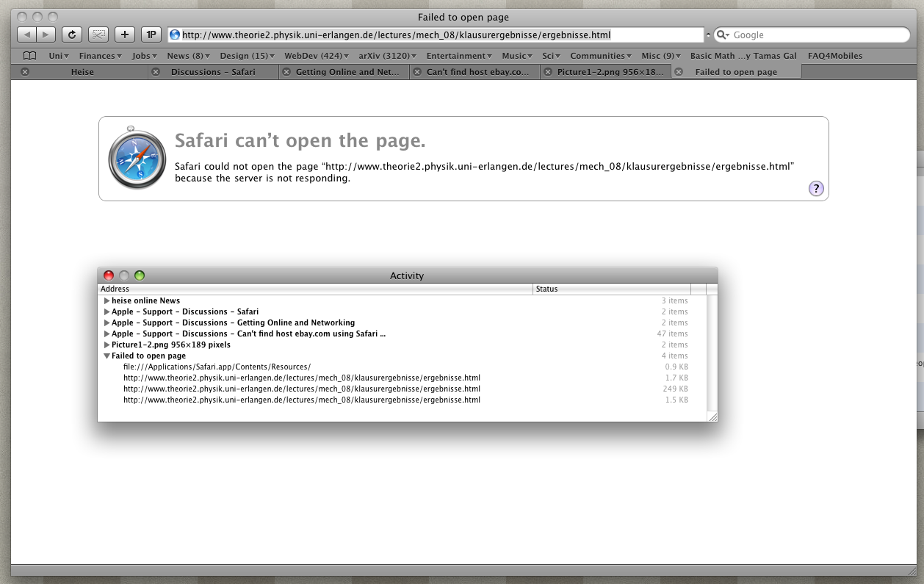Close the Failed to open page tab
Screen dimensions: 924x584
point(679,72)
